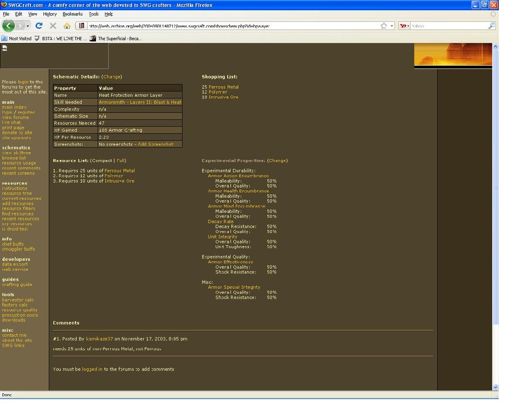Switch resource list to Compact view
Viewport: 525px width, 420px height.
coord(102,161)
